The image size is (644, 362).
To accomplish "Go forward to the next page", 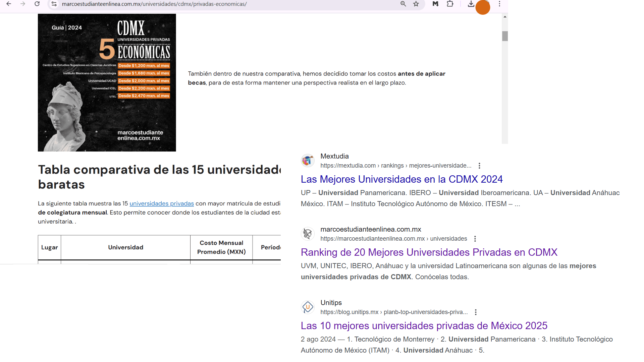I will (x=23, y=4).
